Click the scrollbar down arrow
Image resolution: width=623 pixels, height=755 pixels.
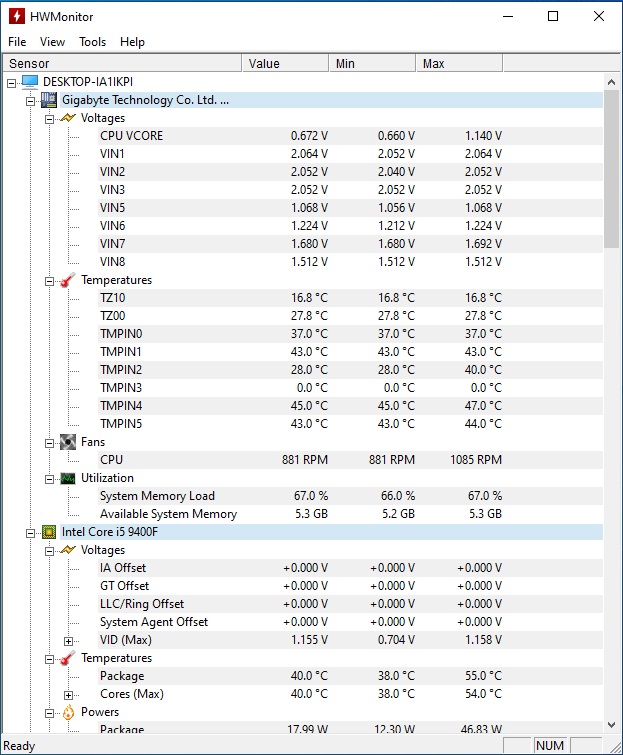(x=611, y=725)
